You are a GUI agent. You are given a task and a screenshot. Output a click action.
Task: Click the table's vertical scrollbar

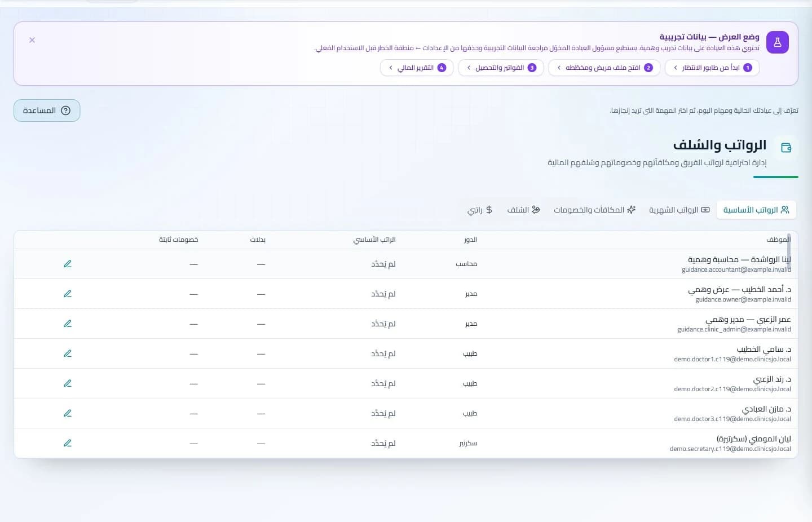tap(789, 252)
